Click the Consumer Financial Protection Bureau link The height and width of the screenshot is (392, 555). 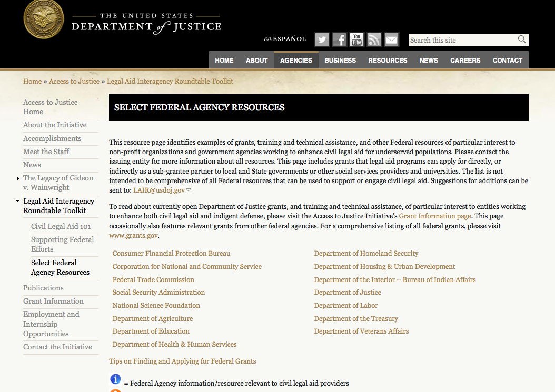[171, 254]
